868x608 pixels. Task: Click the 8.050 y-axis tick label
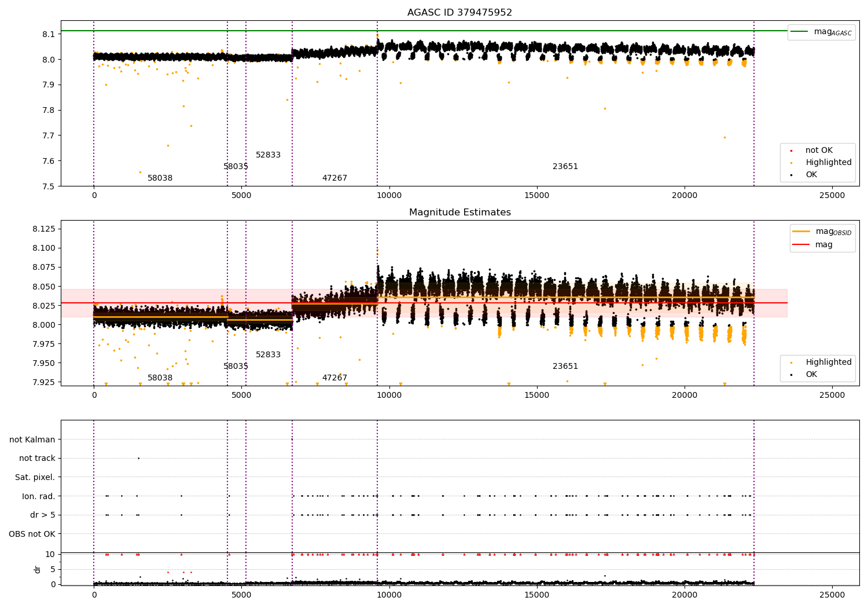(43, 287)
